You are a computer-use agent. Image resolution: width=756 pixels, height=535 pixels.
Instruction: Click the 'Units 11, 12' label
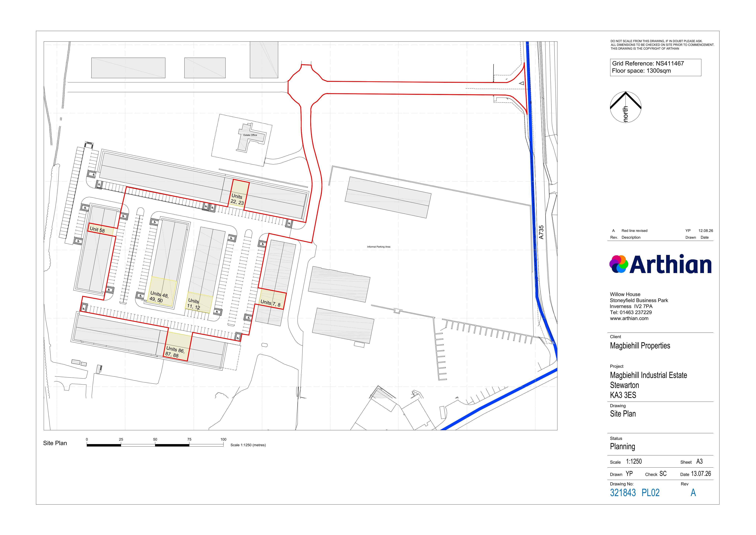point(194,304)
